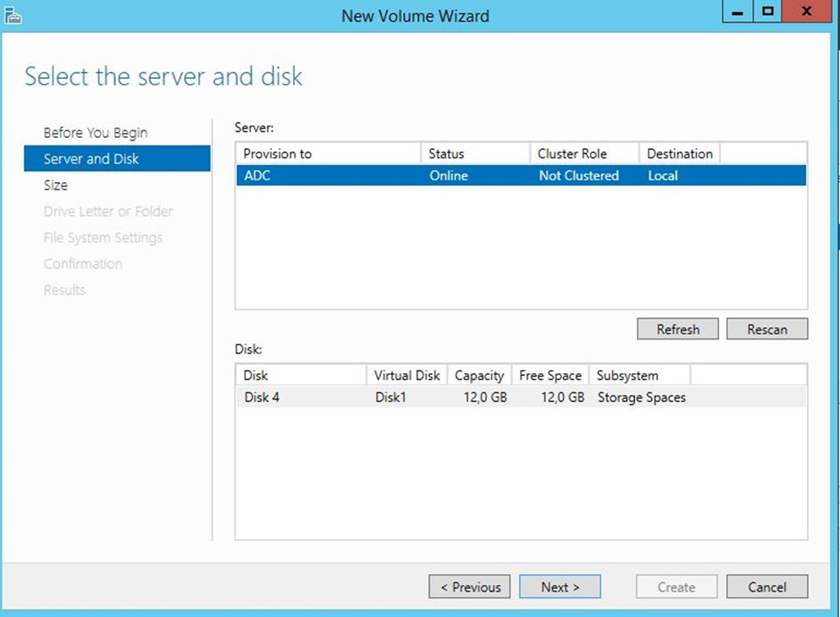Cancel the New Volume Wizard

pyautogui.click(x=767, y=587)
